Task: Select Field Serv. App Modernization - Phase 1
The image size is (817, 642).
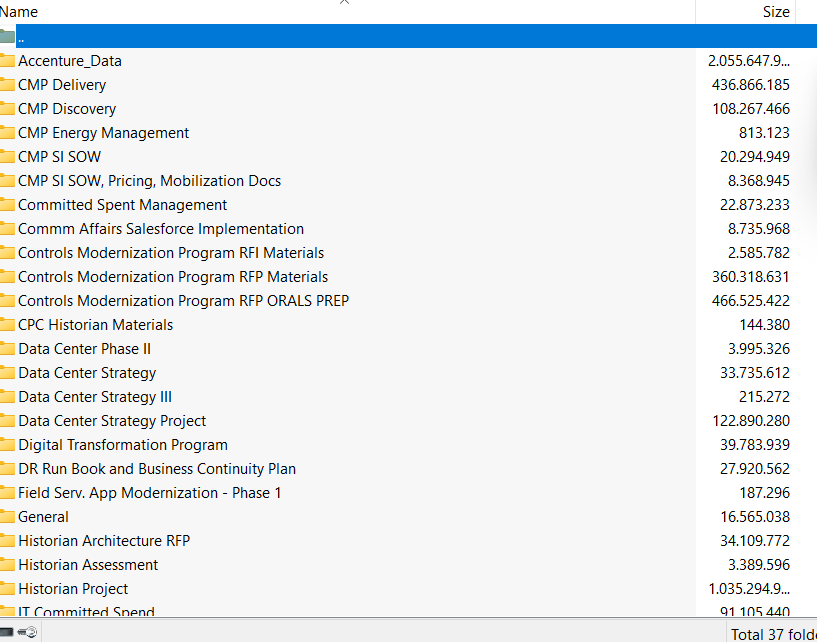Action: point(150,493)
